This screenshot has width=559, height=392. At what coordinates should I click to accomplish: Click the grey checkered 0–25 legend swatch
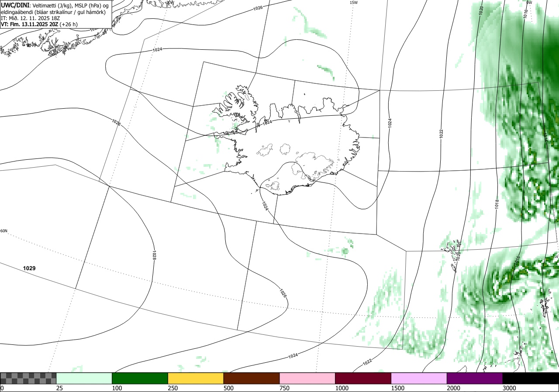pos(28,378)
